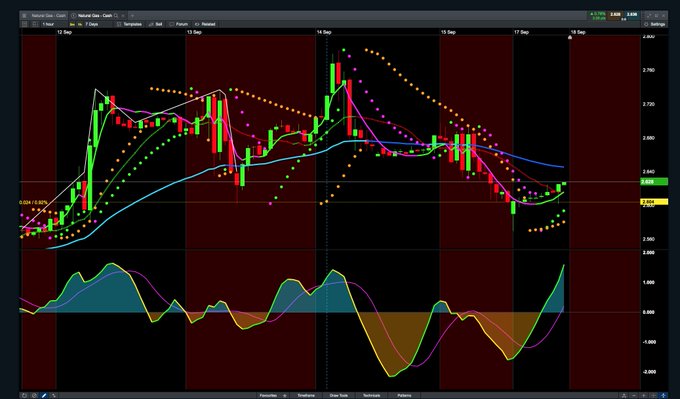This screenshot has width=680, height=399.
Task: Click the highlighted auto-scale icon bottom right
Action: (663, 396)
